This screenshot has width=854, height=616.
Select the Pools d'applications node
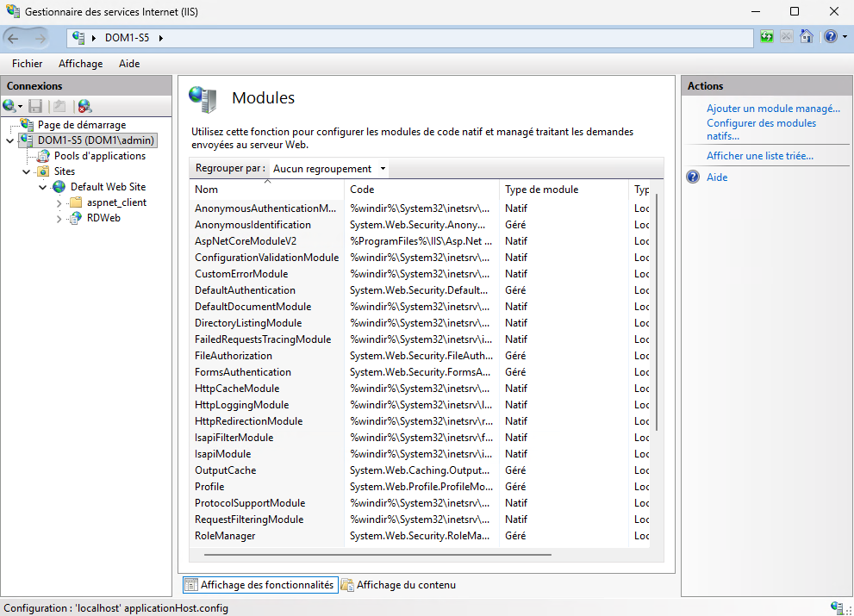pyautogui.click(x=99, y=156)
